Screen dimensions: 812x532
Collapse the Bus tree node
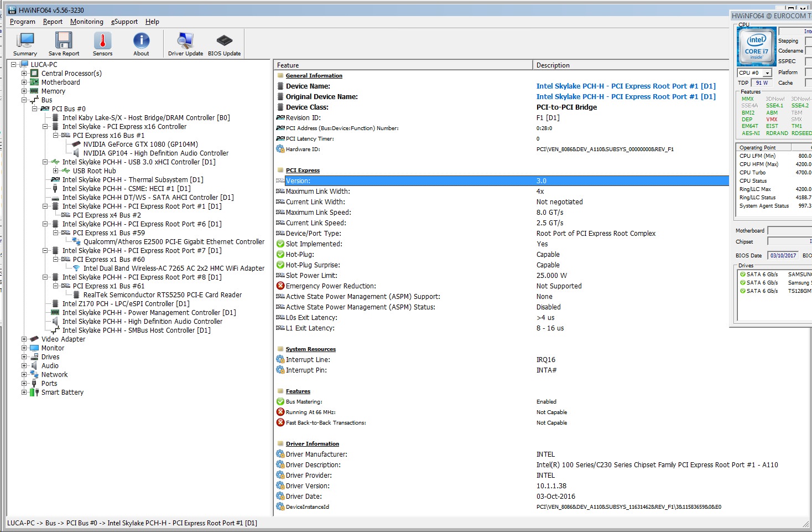(x=24, y=100)
